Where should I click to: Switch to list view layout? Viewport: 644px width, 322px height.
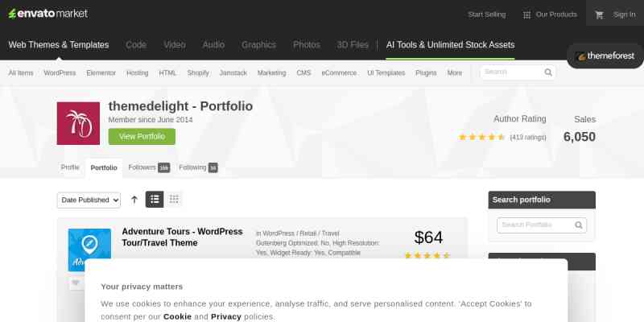(155, 199)
